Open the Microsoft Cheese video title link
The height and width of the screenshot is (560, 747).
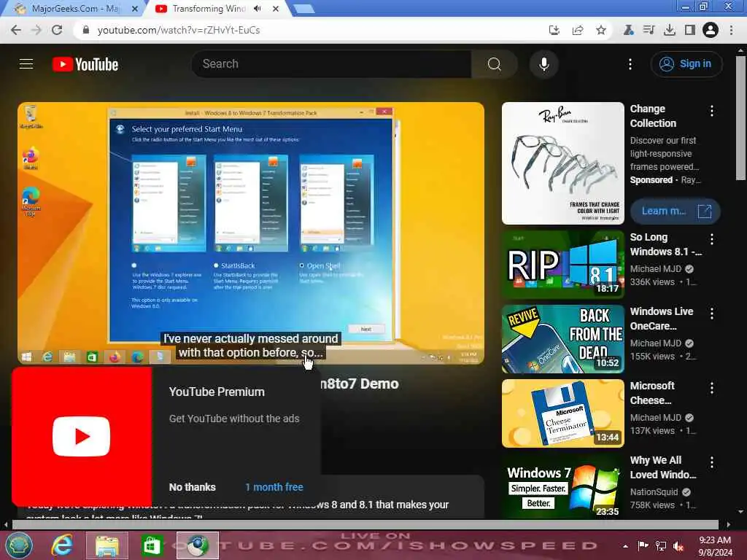click(652, 393)
